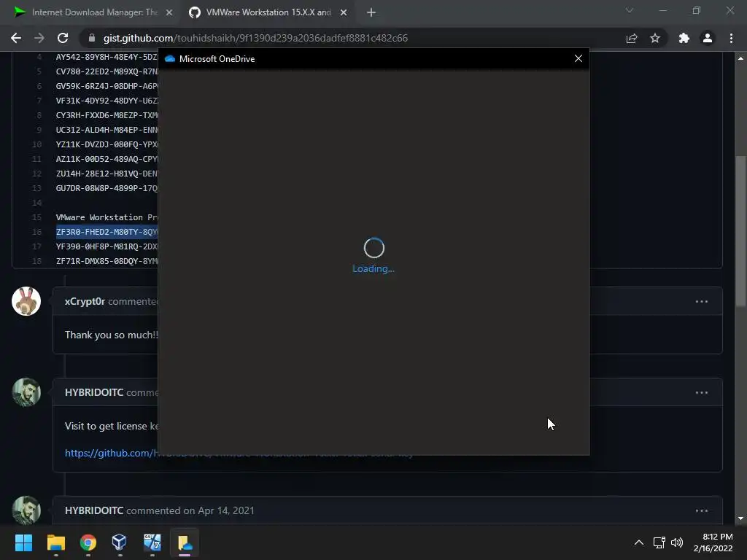747x560 pixels.
Task: Open the 'on Apr 14, 2021' timestamp
Action: point(219,510)
